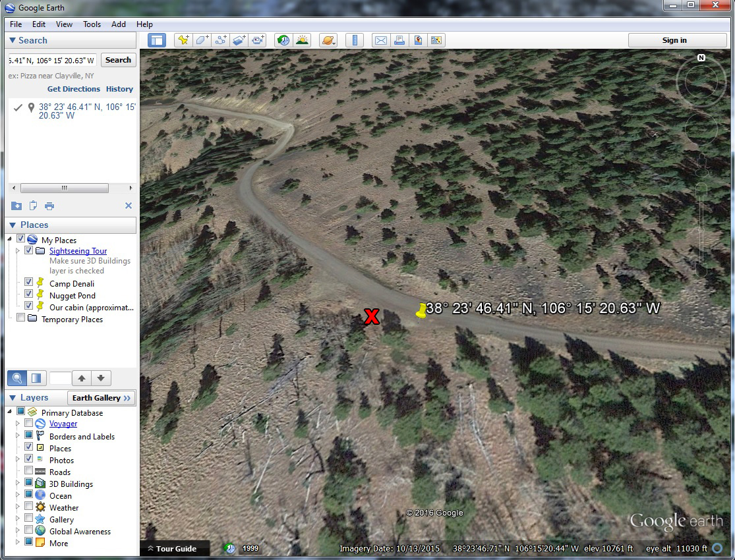The width and height of the screenshot is (735, 560).
Task: Select the coordinates search result entry
Action: 87,111
